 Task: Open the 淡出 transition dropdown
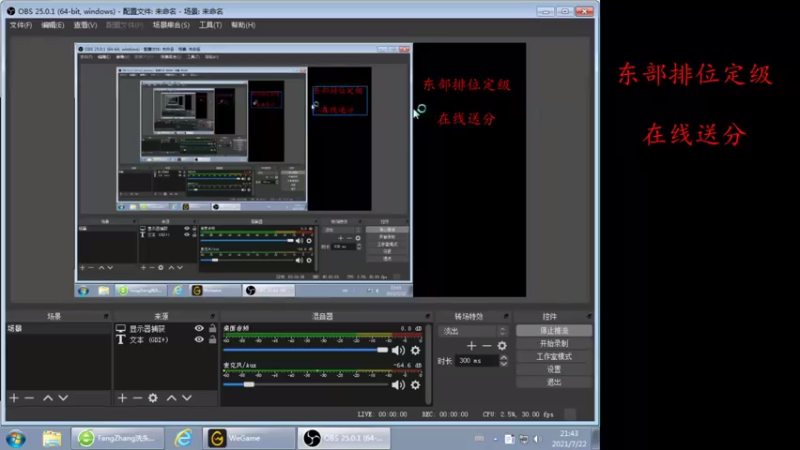tap(473, 331)
